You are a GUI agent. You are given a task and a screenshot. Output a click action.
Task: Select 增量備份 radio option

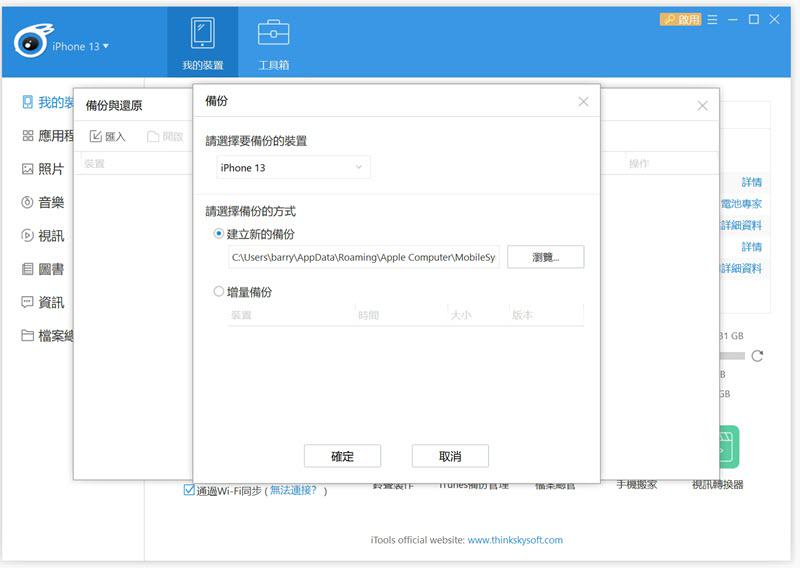click(x=243, y=292)
